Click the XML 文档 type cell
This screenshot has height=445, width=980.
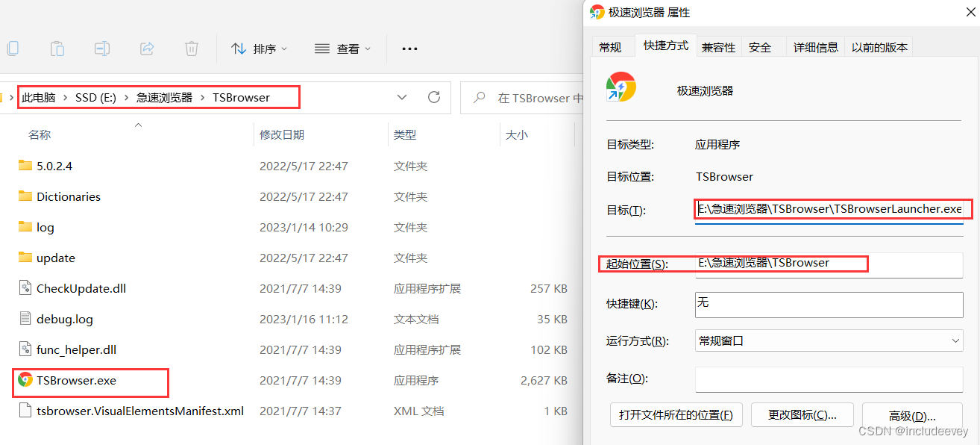(418, 411)
